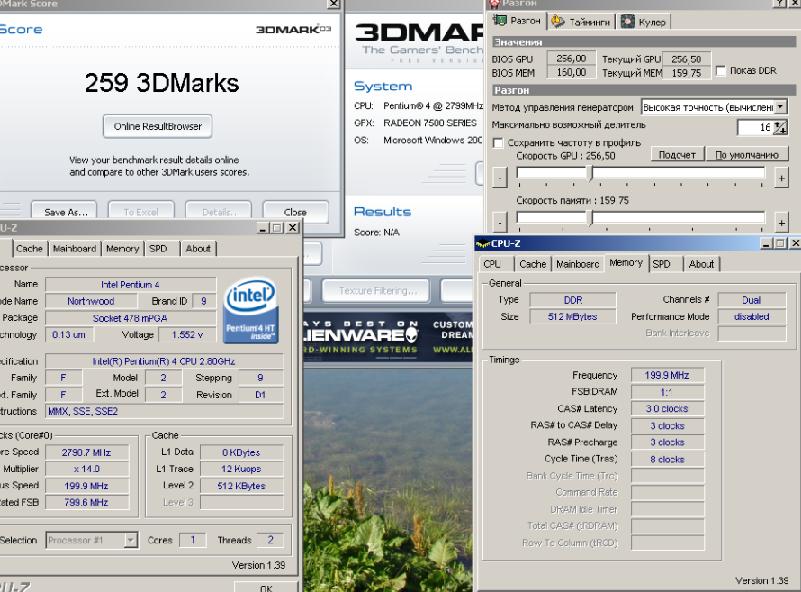Click CPU-Z icon in right title bar

[483, 244]
